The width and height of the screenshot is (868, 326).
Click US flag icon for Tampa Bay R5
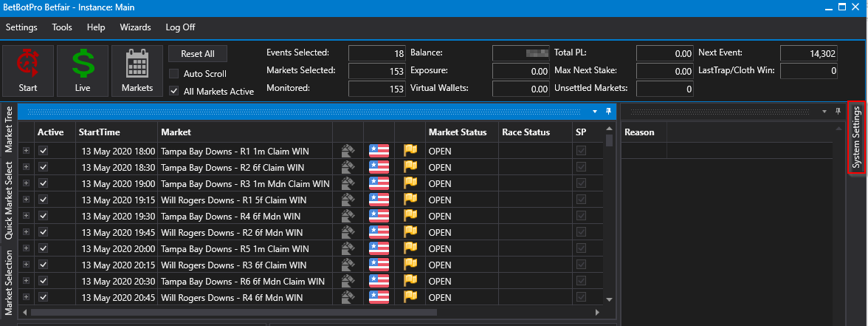coord(379,248)
